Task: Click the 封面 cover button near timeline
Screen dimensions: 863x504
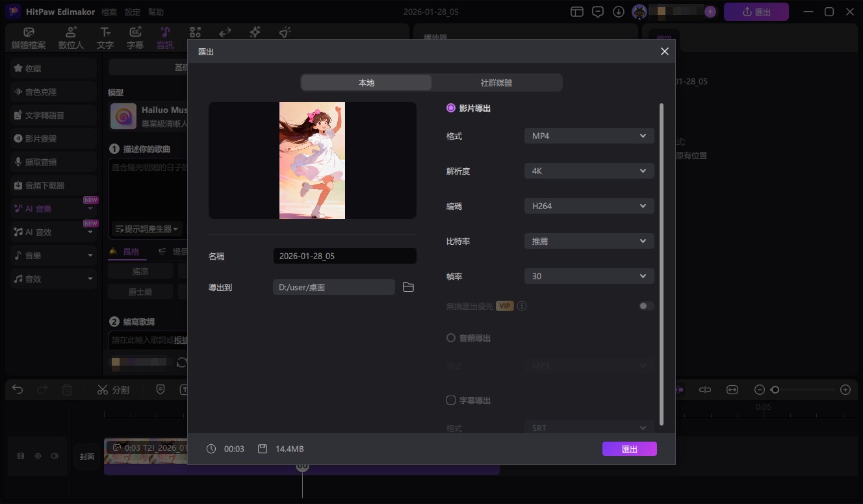Action: (87, 456)
